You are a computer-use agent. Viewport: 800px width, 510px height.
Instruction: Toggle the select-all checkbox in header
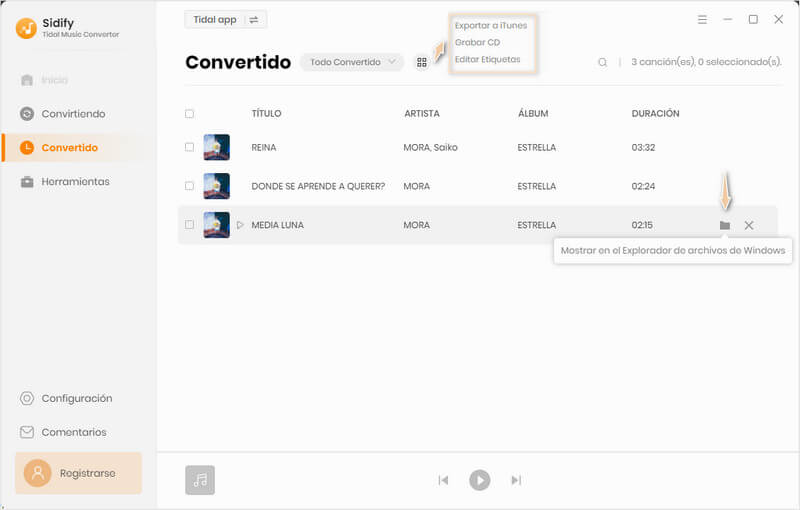coord(189,114)
